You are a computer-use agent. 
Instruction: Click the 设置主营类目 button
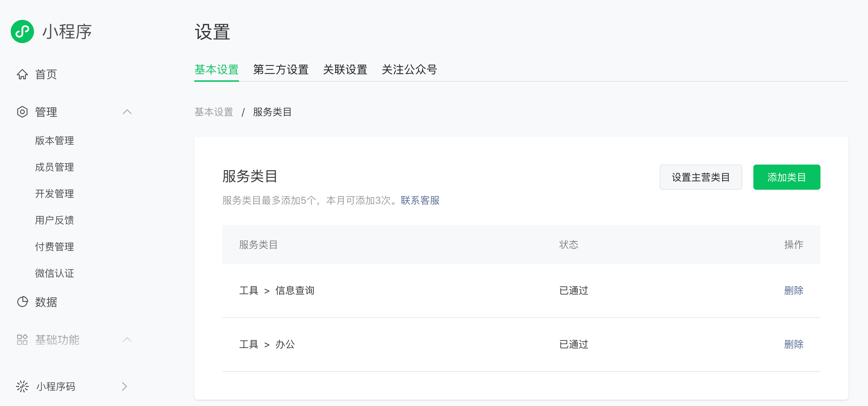pyautogui.click(x=701, y=177)
